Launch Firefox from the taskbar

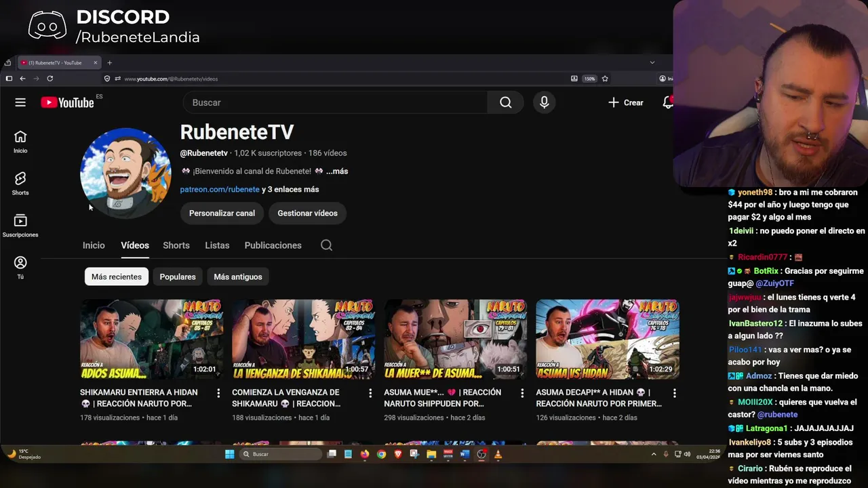coord(364,454)
